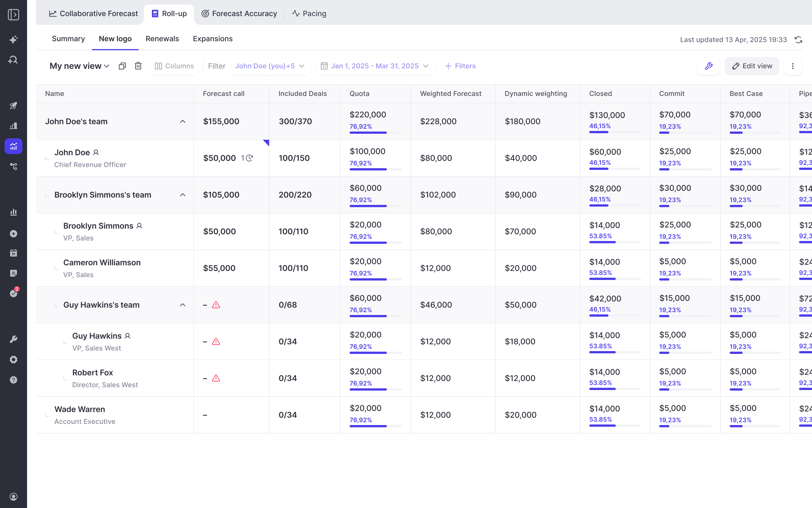Open the help question mark icon
Image resolution: width=812 pixels, height=508 pixels.
click(14, 380)
